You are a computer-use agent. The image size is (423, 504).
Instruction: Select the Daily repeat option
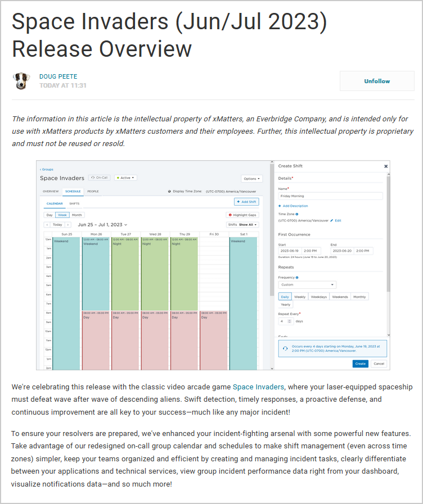pos(285,297)
